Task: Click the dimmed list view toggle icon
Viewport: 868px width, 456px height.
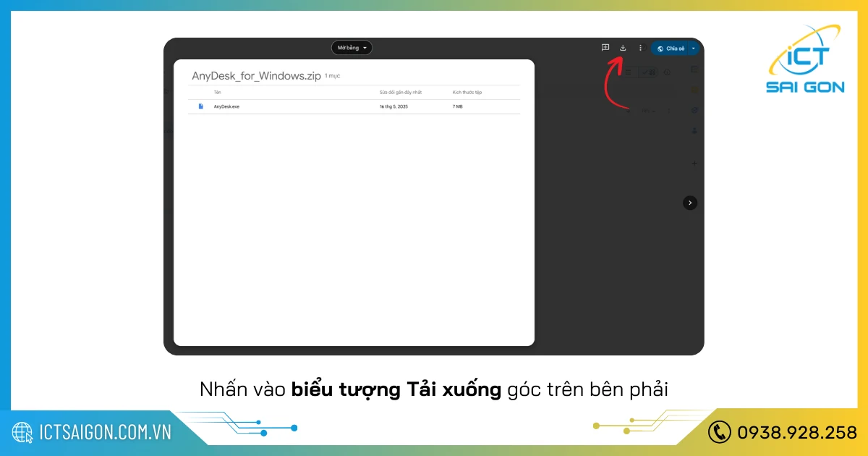Action: coord(628,72)
